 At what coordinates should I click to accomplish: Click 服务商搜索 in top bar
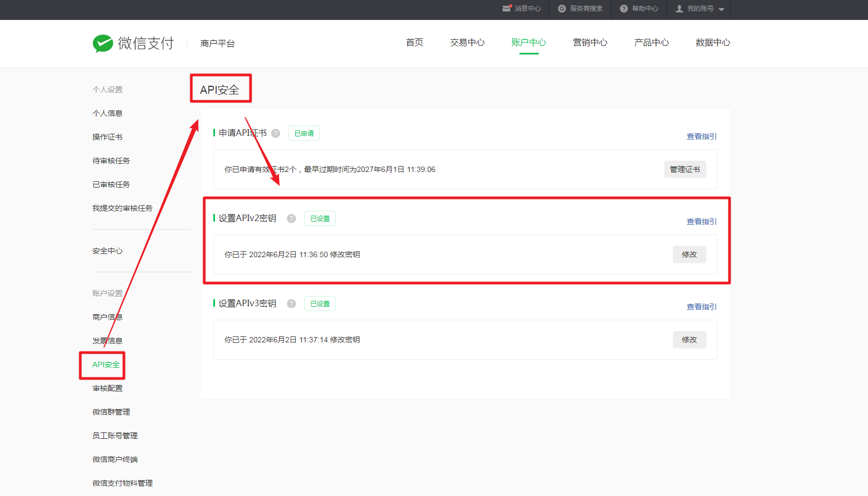[586, 9]
